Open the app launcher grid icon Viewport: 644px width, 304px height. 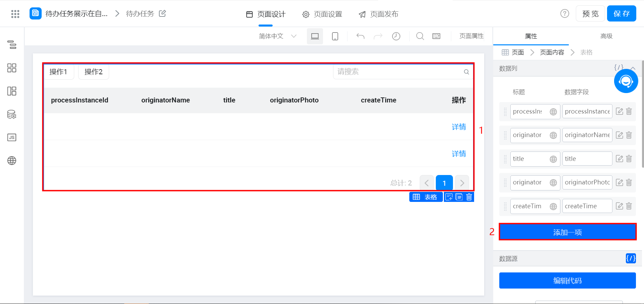15,14
